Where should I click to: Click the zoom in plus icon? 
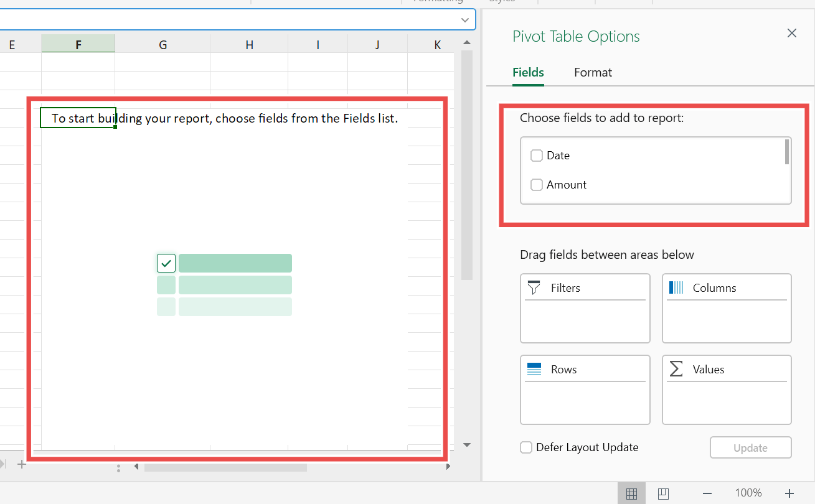coord(789,493)
